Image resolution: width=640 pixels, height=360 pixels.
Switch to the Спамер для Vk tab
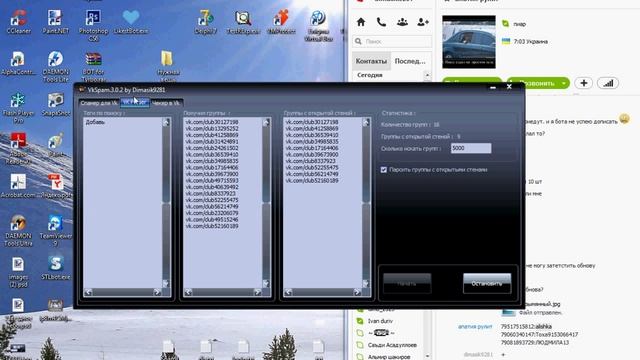(99, 103)
